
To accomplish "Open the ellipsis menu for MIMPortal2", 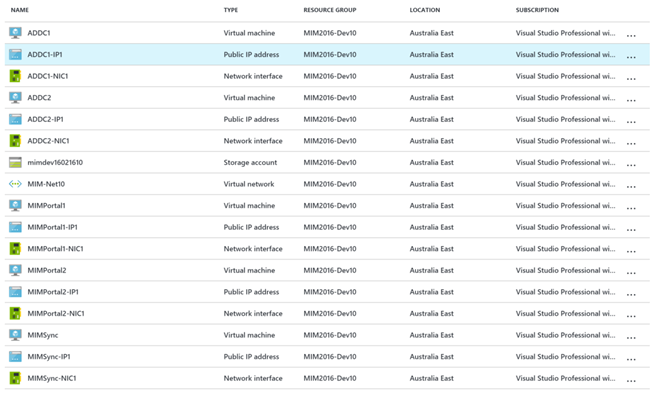I will click(631, 273).
